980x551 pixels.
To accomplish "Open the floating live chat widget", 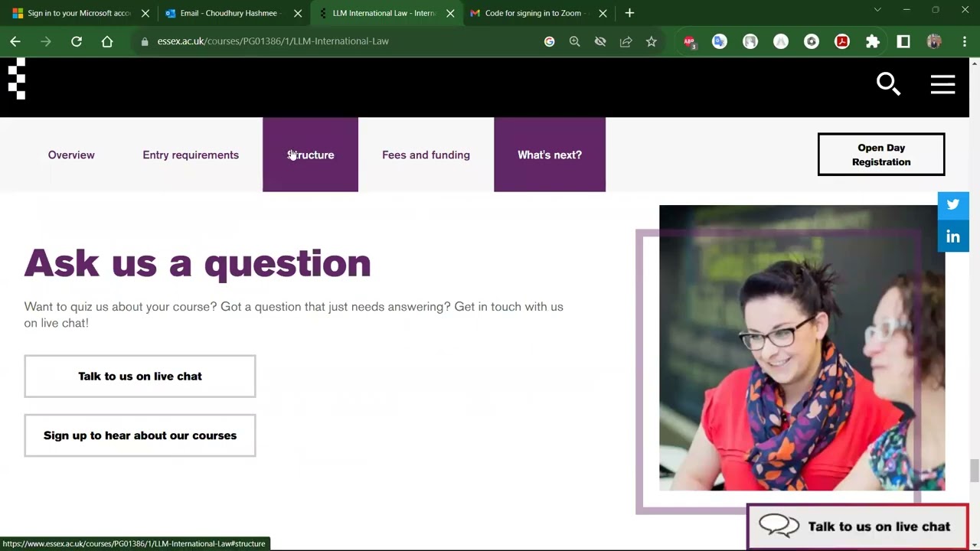I will (x=857, y=527).
